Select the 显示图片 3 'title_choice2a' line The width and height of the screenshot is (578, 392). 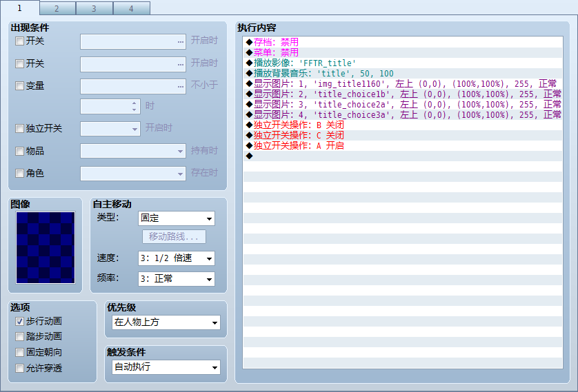coord(403,104)
